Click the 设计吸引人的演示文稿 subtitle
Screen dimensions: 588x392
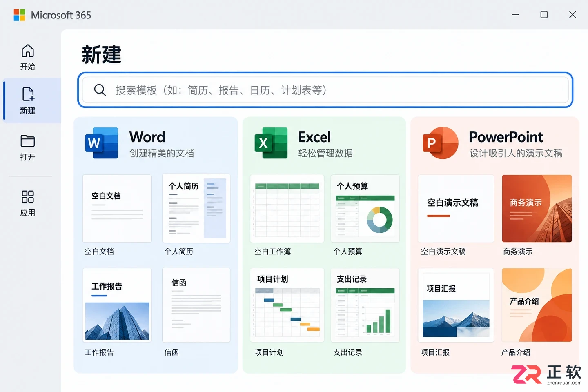[516, 153]
